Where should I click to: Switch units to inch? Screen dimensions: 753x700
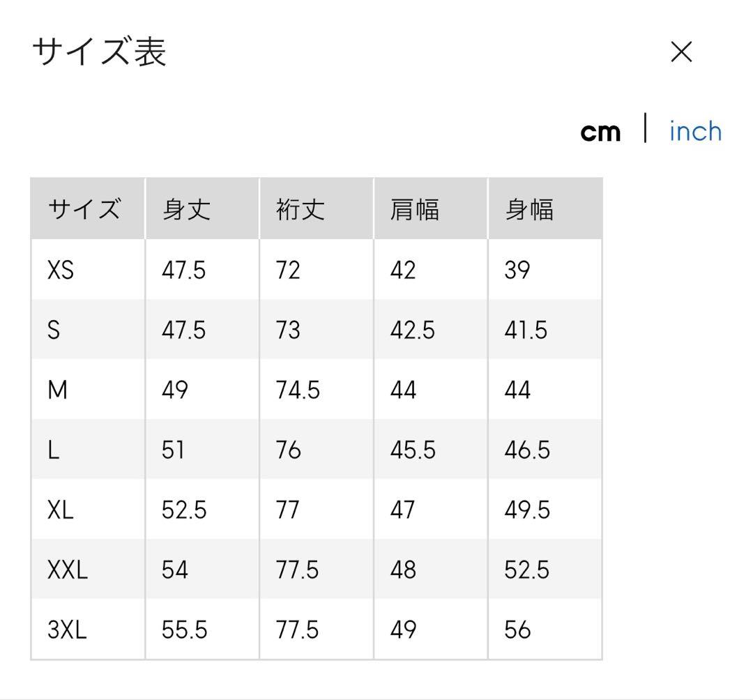[694, 131]
